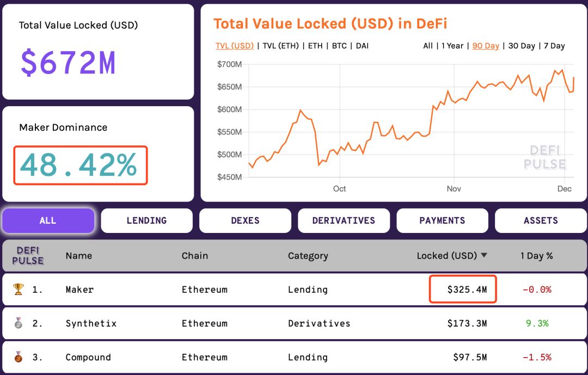Click the Oct x-axis label on chart
Screen dimensions: 588x375
click(x=339, y=189)
